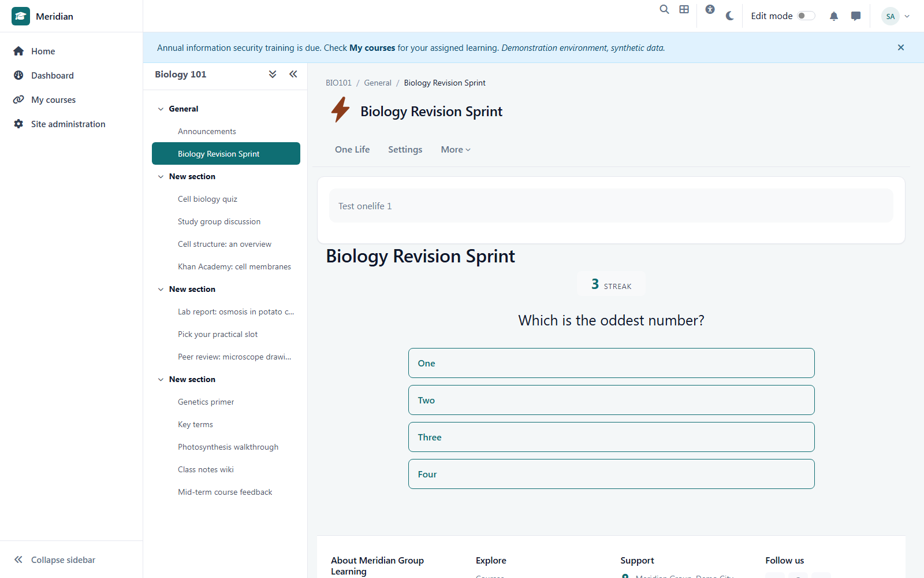This screenshot has width=924, height=578.
Task: Click the Dashboard gauge icon
Action: coord(18,75)
